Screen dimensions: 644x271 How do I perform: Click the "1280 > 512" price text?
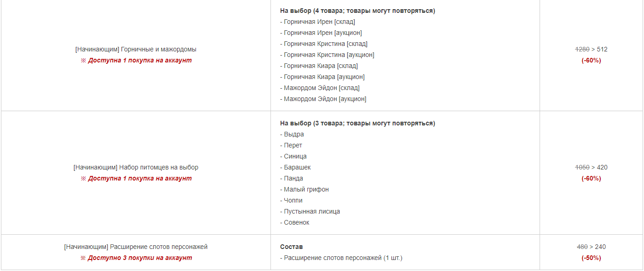click(x=591, y=49)
